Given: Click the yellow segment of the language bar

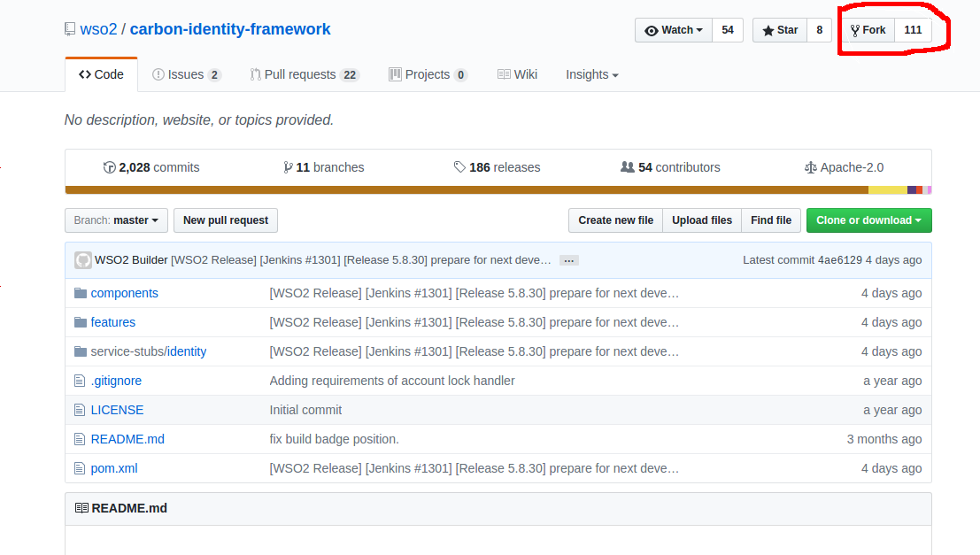Looking at the screenshot, I should [888, 190].
